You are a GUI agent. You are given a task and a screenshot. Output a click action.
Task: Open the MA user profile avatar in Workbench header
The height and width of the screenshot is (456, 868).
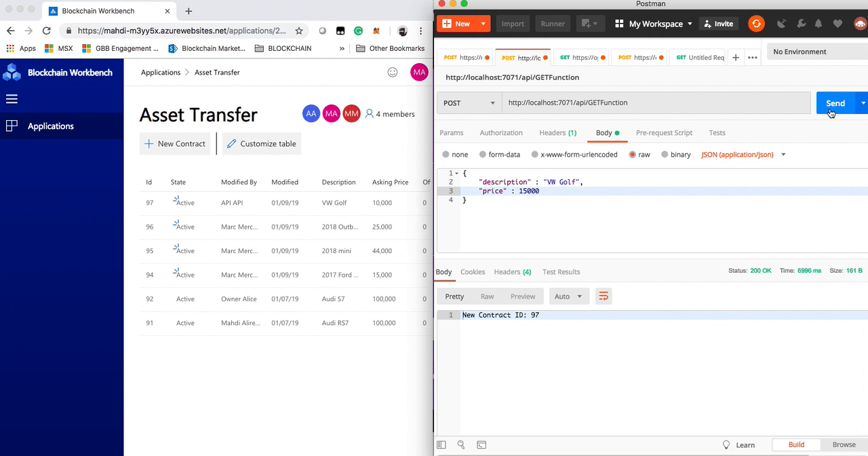coord(419,73)
